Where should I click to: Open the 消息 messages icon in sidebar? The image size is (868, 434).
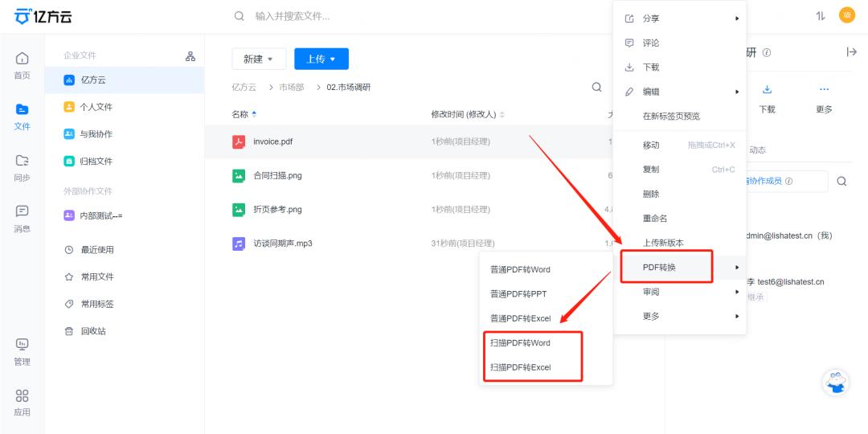click(x=23, y=211)
